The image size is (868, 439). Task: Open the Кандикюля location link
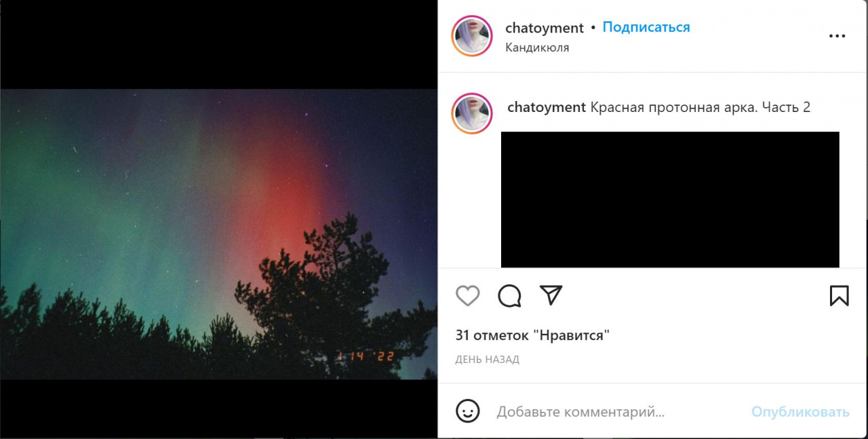[x=537, y=47]
